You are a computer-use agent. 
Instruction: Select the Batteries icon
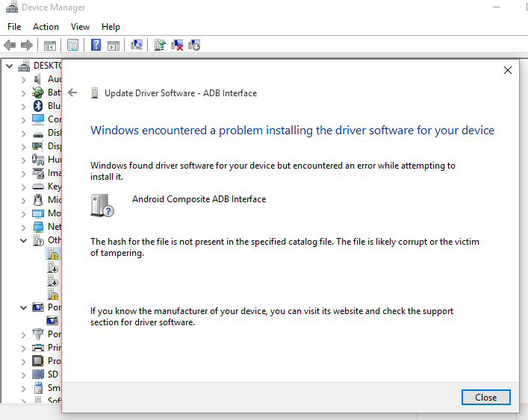37,93
